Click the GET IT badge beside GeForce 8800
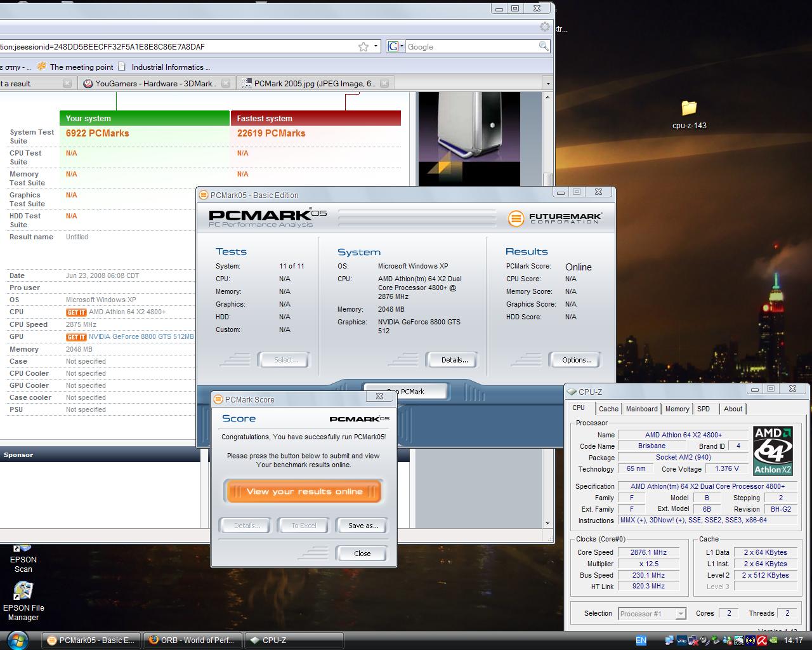812x650 pixels. click(76, 337)
